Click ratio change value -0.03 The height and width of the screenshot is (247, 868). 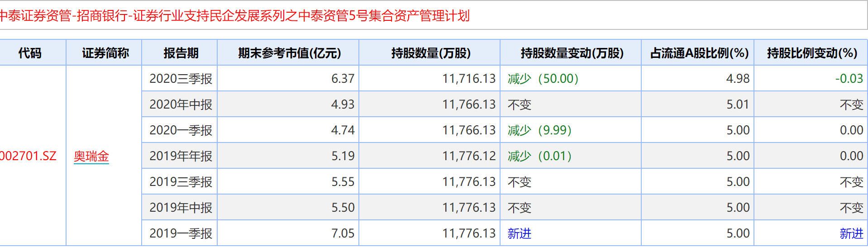[849, 79]
